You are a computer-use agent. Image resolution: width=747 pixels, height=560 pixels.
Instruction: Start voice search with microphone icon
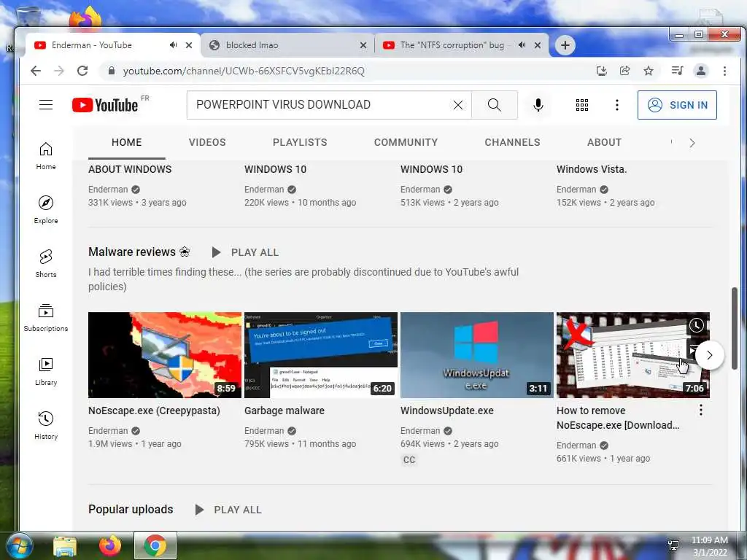pyautogui.click(x=538, y=105)
